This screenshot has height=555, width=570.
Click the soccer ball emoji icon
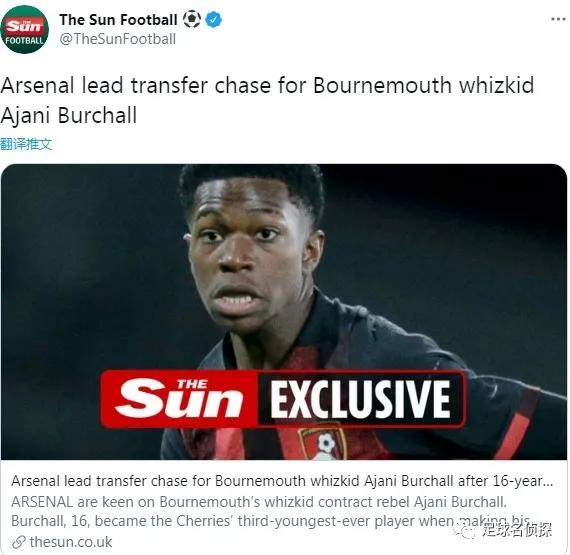[x=192, y=19]
